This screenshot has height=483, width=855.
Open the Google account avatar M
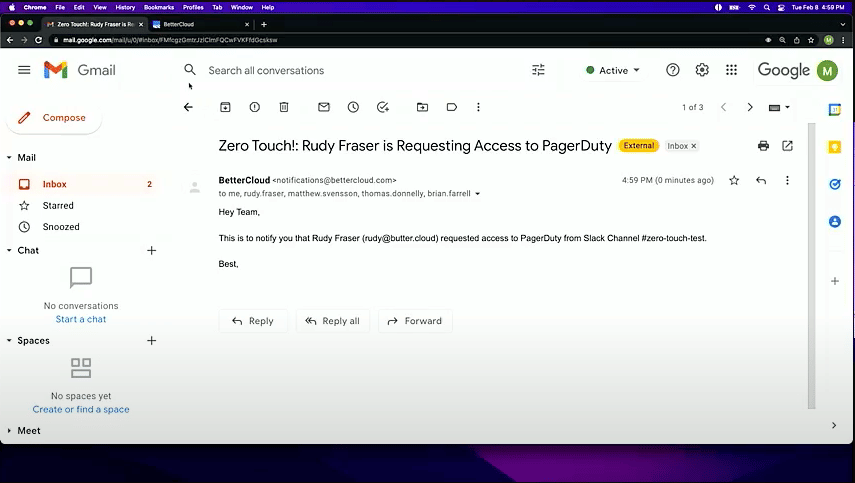click(x=827, y=70)
